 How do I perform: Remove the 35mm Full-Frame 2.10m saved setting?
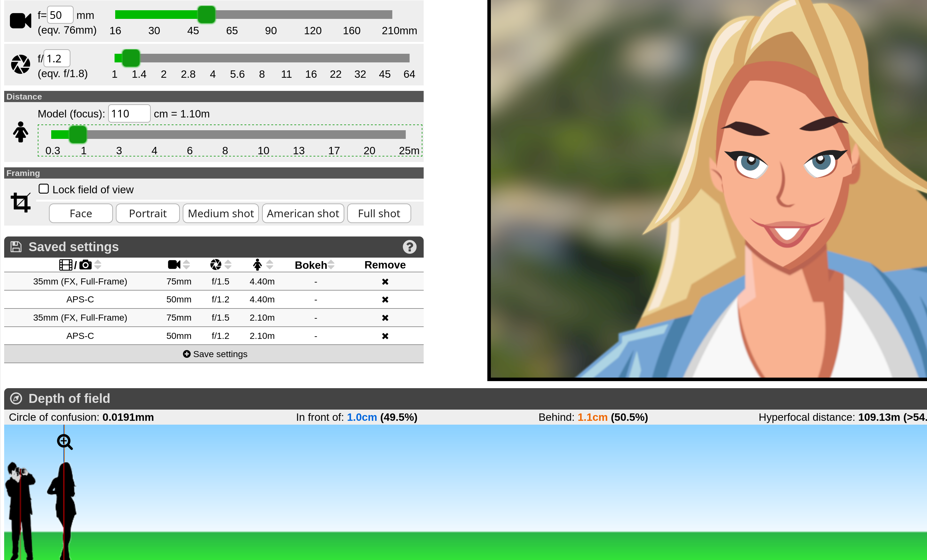tap(385, 318)
